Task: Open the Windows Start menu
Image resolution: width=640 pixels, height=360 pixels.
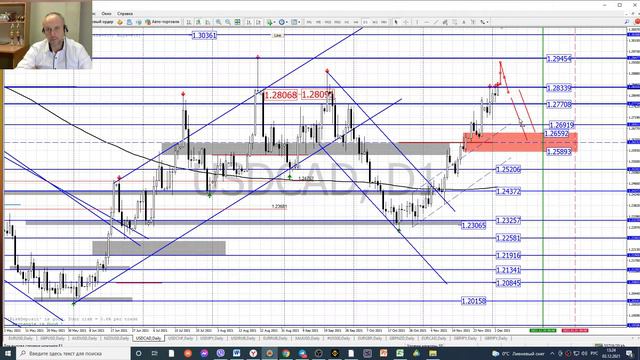Action: click(8, 353)
